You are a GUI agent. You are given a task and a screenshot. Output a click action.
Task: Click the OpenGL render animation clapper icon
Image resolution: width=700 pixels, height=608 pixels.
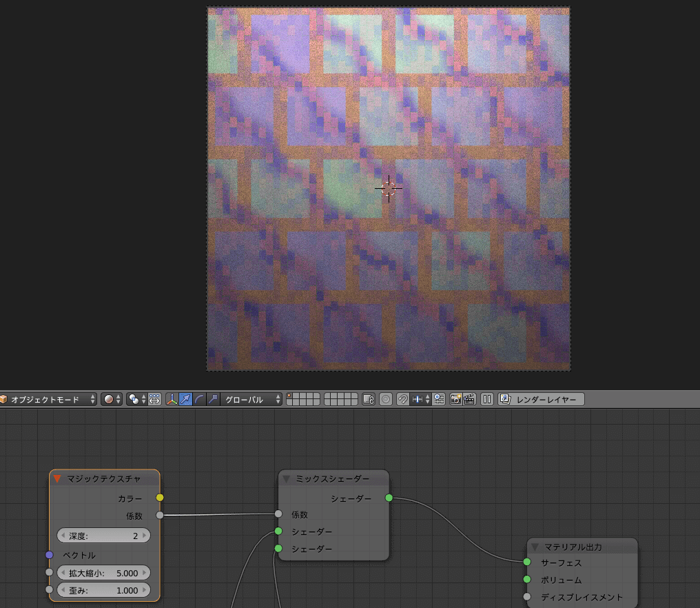469,399
